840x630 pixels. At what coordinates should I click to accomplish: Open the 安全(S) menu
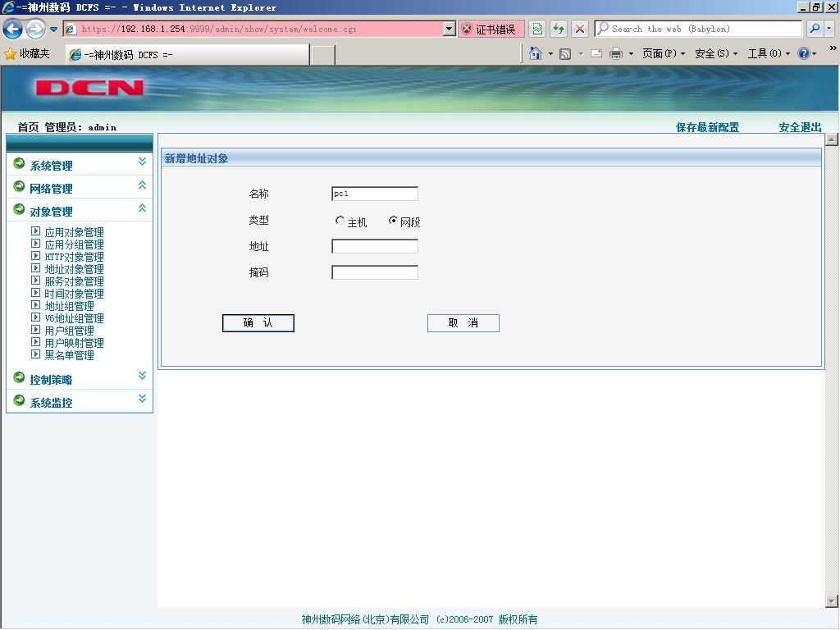pos(715,53)
